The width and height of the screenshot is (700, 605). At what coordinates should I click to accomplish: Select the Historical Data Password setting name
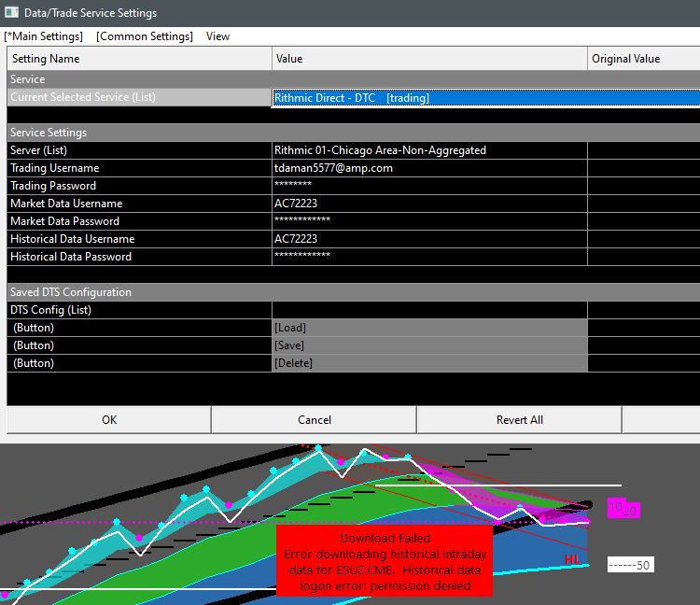point(139,257)
